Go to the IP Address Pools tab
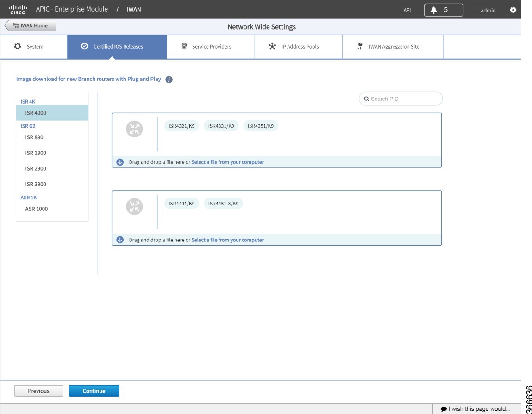The image size is (532, 414). 299,47
